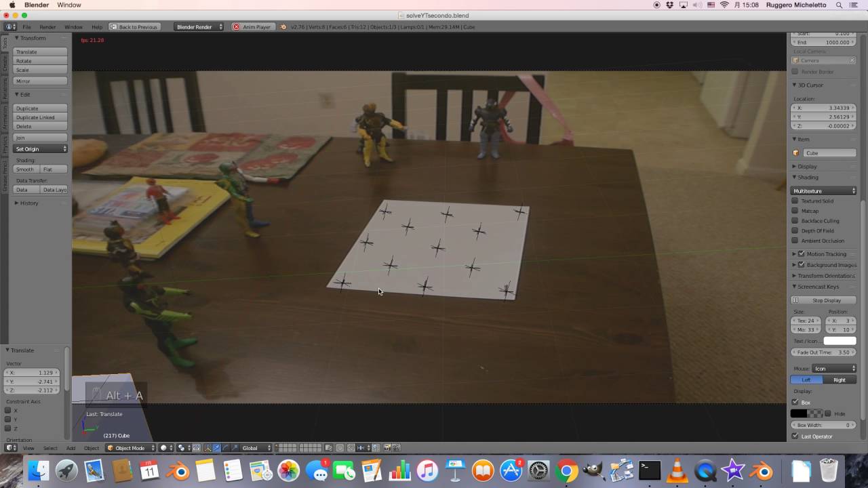Open iMovie from the dock
Viewport: 868px width, 488px height.
point(733,470)
